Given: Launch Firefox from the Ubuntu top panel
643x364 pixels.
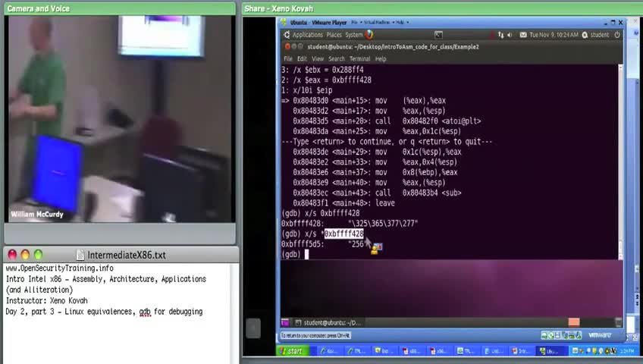Looking at the screenshot, I should tap(369, 35).
